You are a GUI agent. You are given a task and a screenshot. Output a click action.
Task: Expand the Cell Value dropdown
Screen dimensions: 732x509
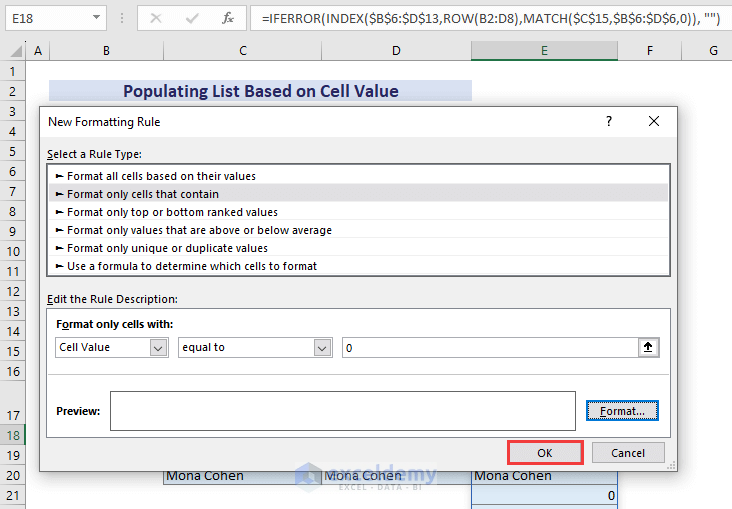[x=158, y=348]
